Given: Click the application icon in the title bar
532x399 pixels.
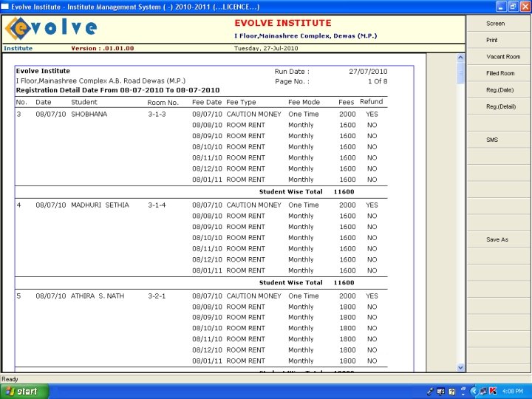Looking at the screenshot, I should pos(5,7).
